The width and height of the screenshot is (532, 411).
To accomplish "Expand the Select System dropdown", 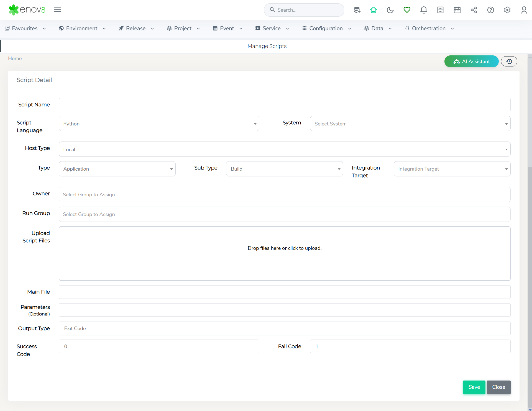I will point(410,124).
